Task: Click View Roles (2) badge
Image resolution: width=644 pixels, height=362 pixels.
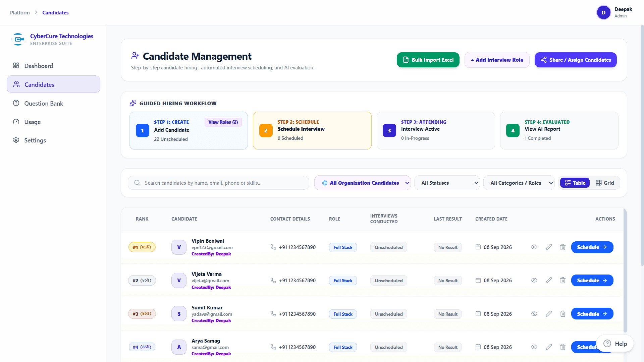Action: (223, 122)
